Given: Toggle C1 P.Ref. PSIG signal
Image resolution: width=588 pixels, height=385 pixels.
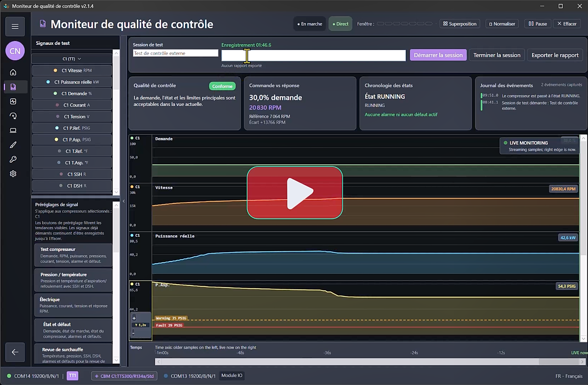Looking at the screenshot, I should point(72,128).
